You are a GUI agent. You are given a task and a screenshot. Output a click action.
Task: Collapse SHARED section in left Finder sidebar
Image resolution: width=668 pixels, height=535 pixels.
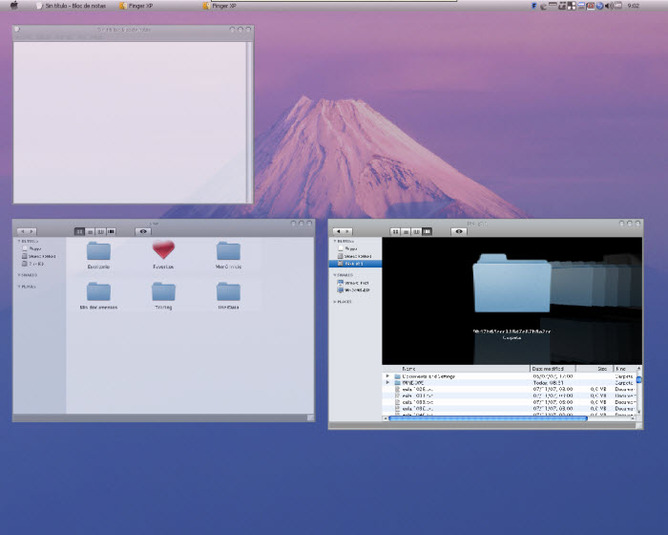18,275
